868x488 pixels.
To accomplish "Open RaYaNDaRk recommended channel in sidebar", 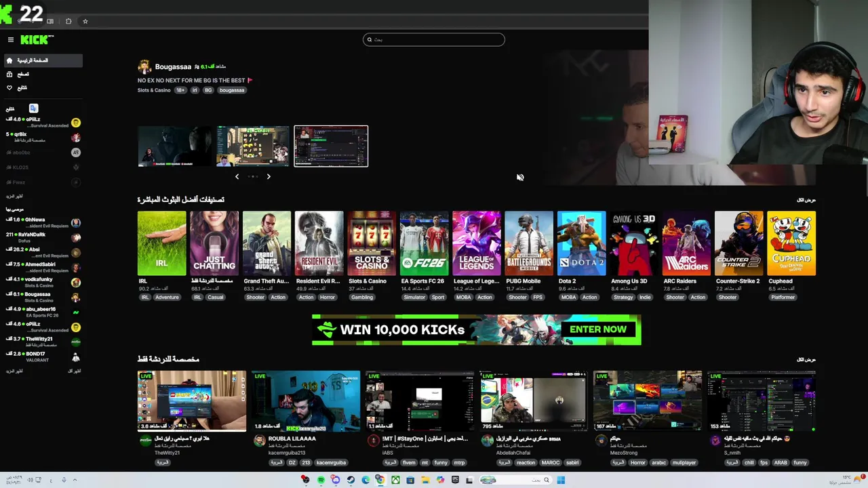I will [x=42, y=237].
